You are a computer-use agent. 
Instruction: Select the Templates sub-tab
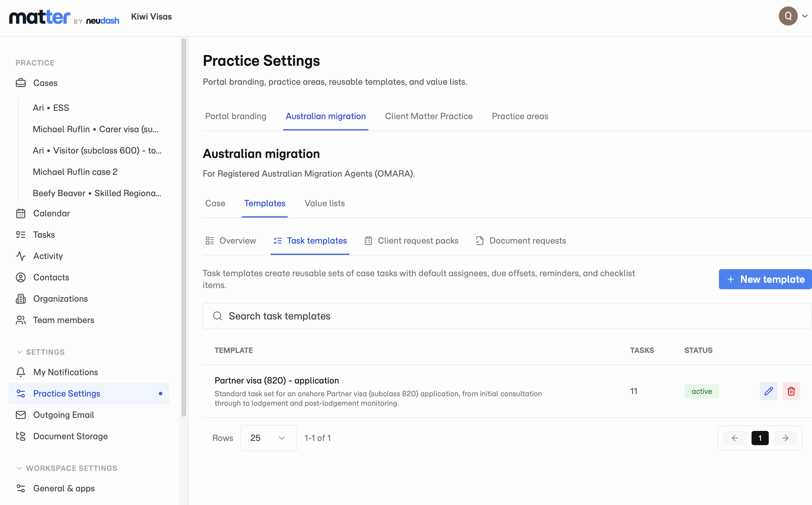click(x=265, y=203)
